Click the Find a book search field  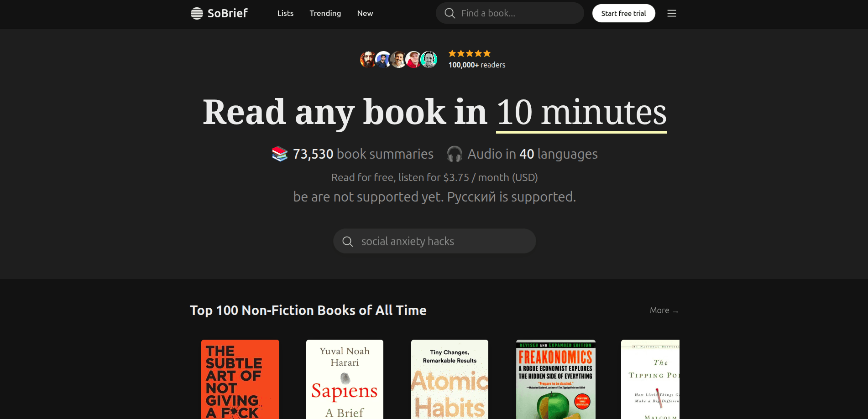(x=510, y=13)
